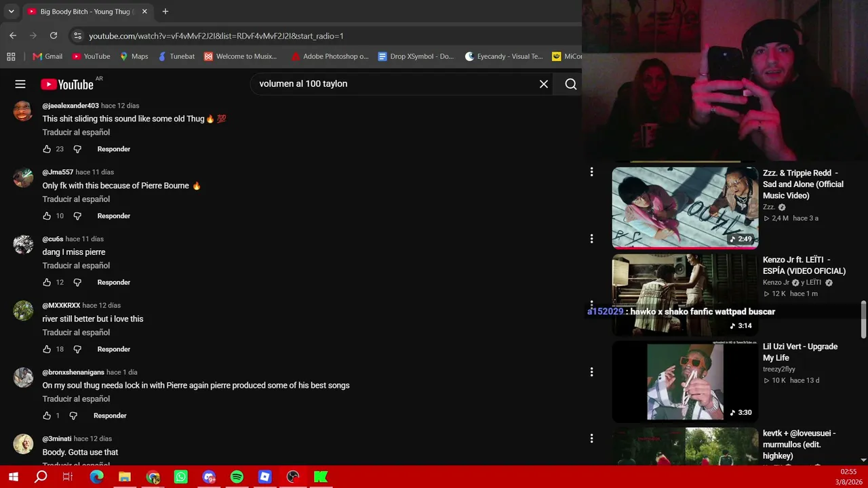Image resolution: width=868 pixels, height=488 pixels.
Task: Like the comment by @Jma557
Action: click(x=47, y=216)
